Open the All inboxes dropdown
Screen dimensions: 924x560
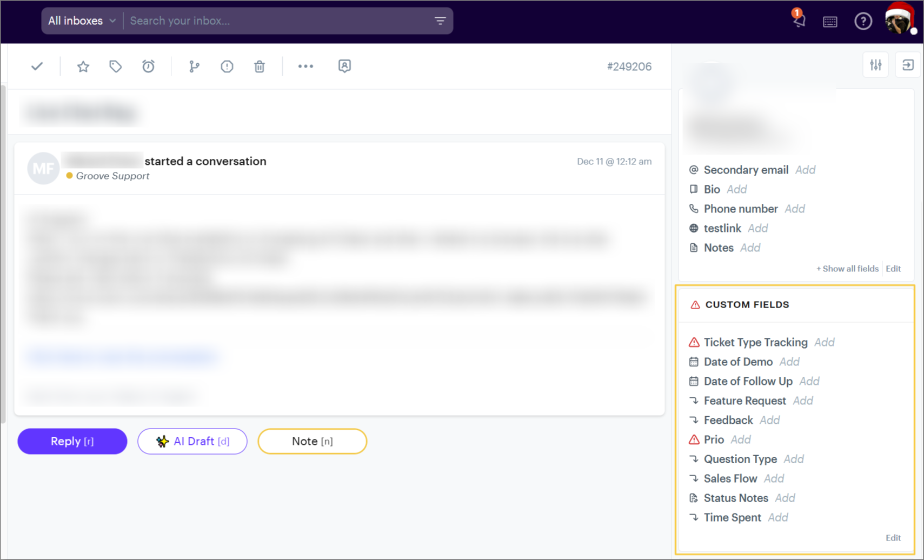[x=82, y=21]
